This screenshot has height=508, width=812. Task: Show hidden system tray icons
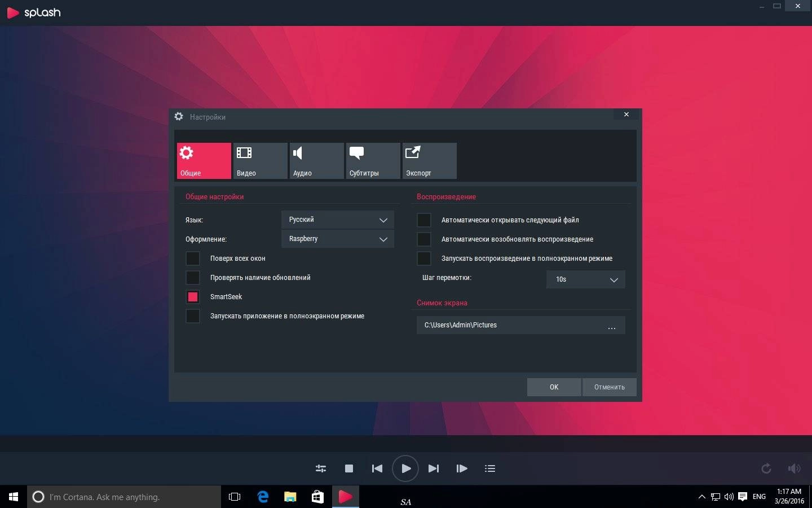coord(701,497)
